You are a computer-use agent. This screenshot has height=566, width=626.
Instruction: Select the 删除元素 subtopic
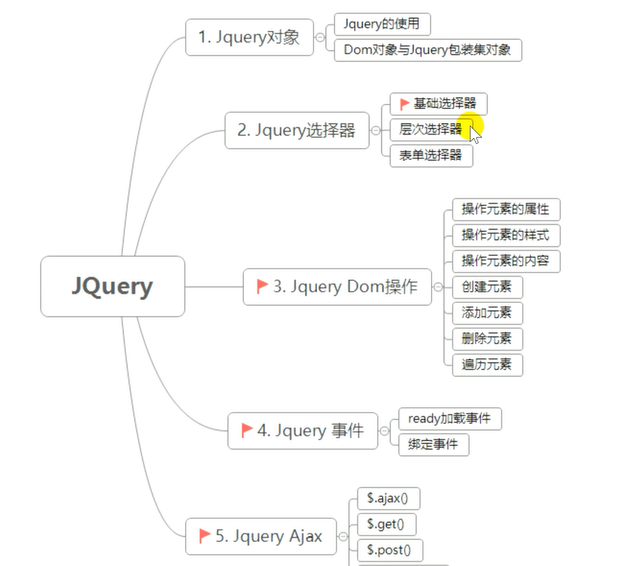point(487,339)
